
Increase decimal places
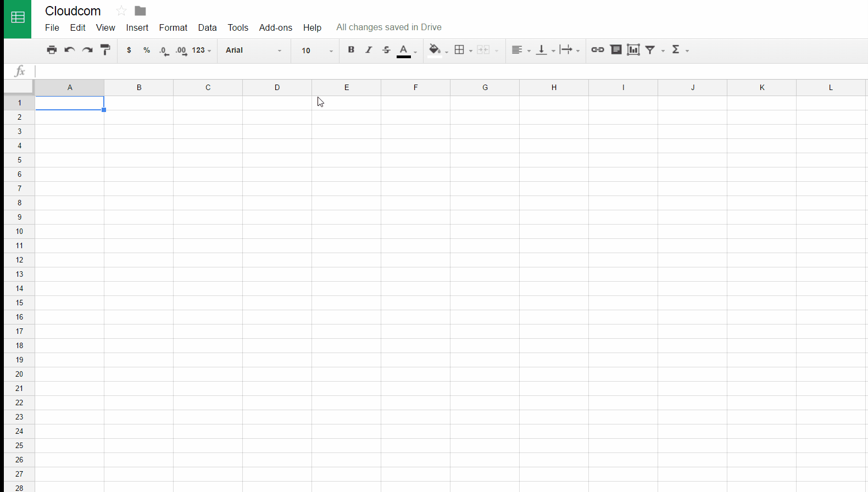(x=181, y=51)
